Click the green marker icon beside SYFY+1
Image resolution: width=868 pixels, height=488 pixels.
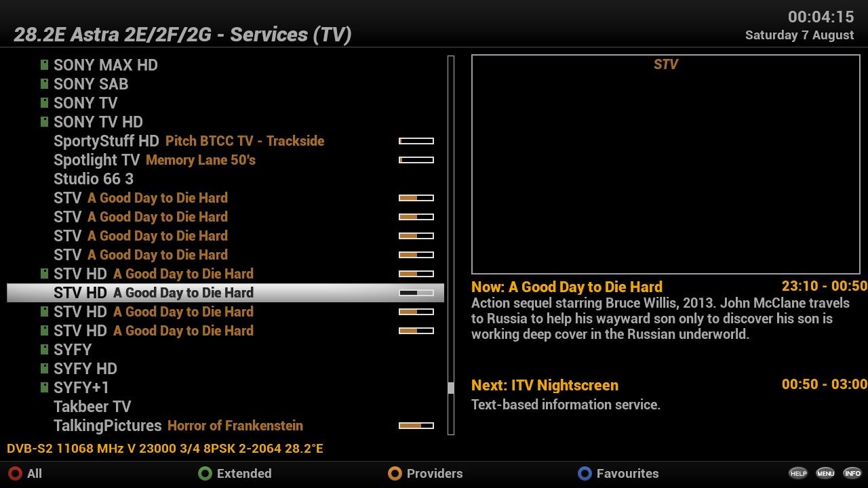coord(44,388)
